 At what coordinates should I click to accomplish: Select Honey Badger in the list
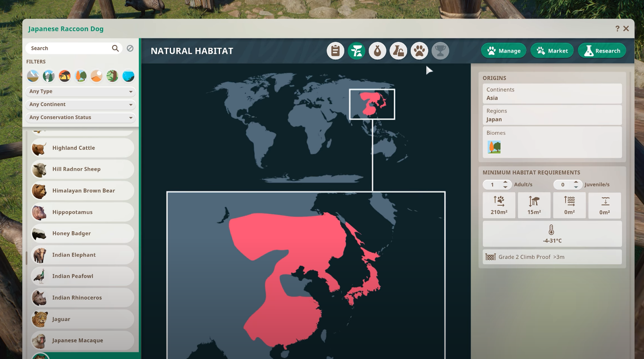coord(82,234)
